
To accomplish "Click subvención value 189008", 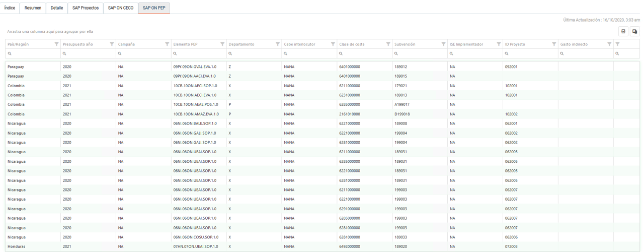I will click(x=420, y=123).
